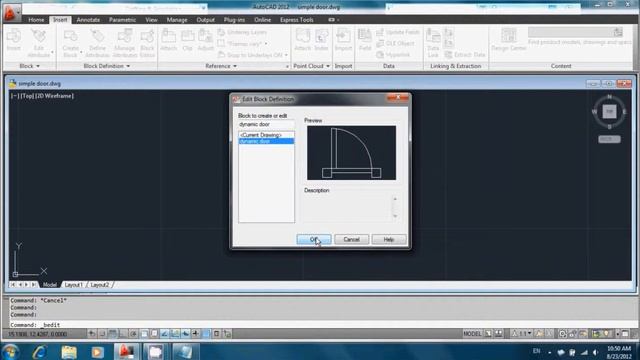
Task: Open the Snap to Underlays ON dropdown
Action: click(x=286, y=55)
